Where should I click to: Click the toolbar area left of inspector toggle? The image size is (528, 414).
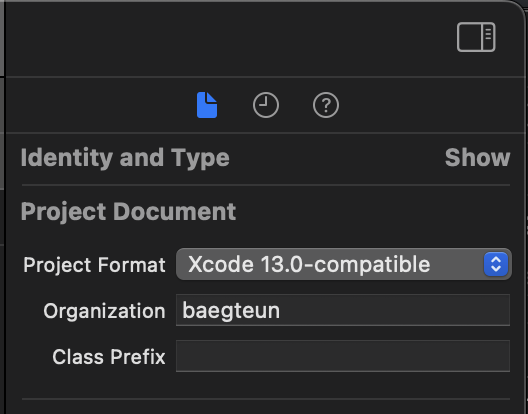pos(229,37)
